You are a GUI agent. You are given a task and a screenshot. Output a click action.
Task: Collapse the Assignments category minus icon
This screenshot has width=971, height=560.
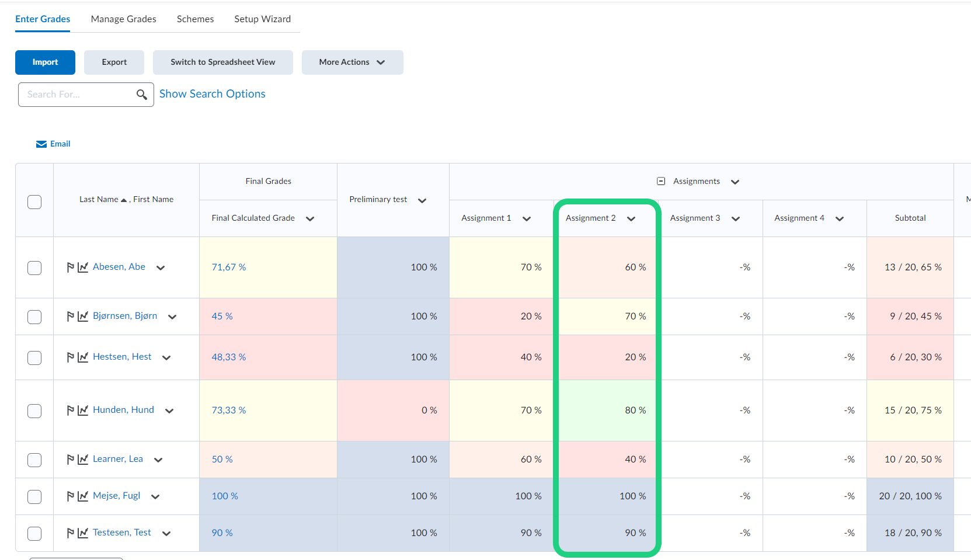[x=661, y=182]
